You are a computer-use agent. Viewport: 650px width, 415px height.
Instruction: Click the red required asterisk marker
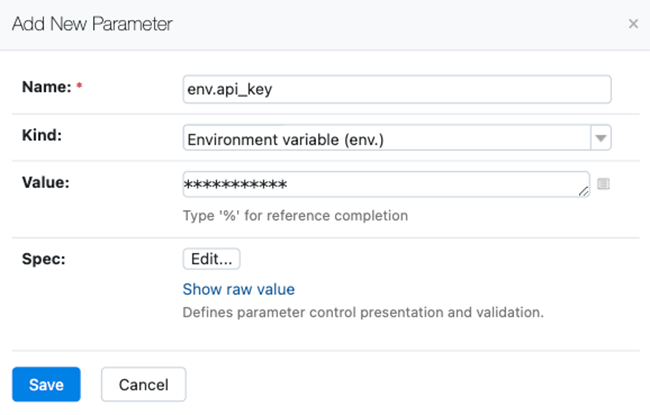79,87
